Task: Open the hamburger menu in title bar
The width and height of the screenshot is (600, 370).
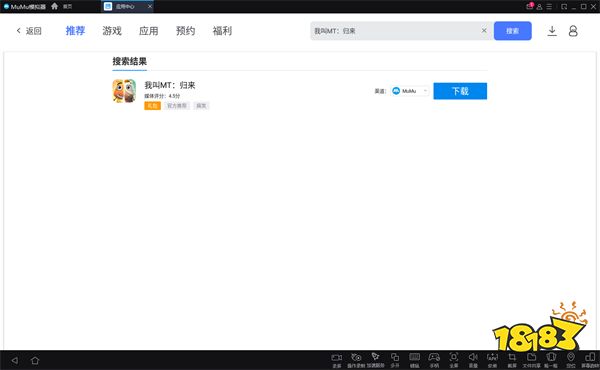Action: (549, 7)
